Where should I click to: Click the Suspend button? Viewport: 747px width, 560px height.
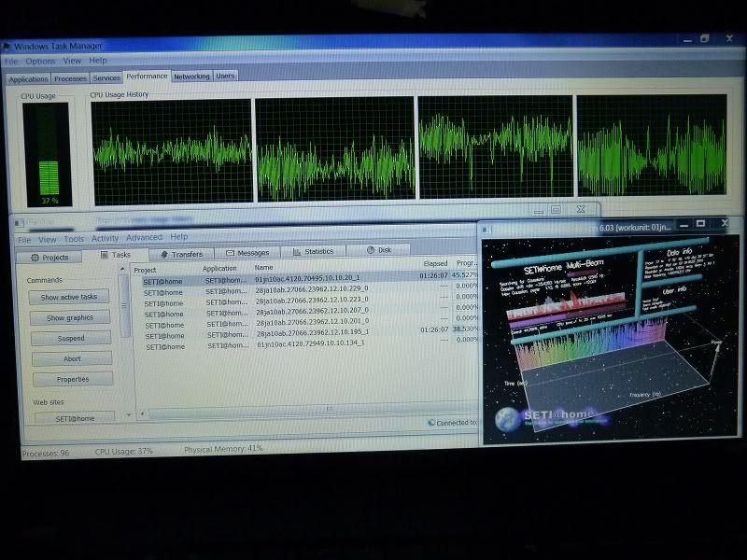[x=72, y=338]
